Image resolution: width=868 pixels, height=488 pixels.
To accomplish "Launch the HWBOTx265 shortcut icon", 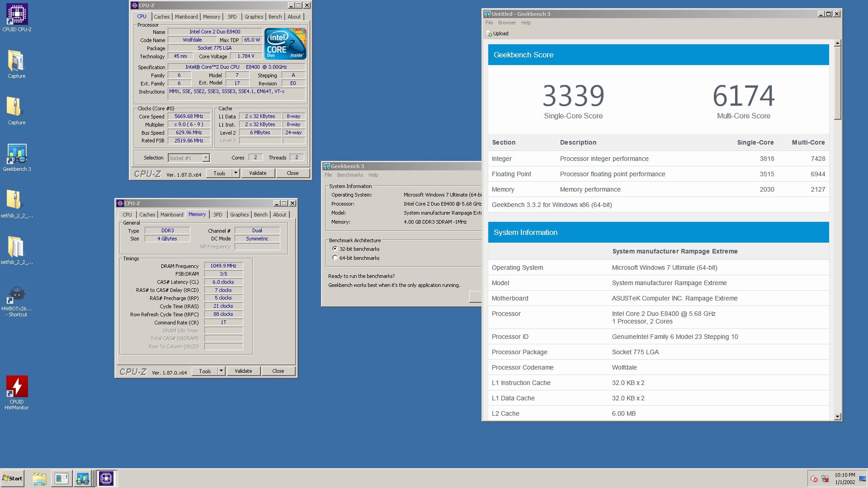I will (17, 294).
